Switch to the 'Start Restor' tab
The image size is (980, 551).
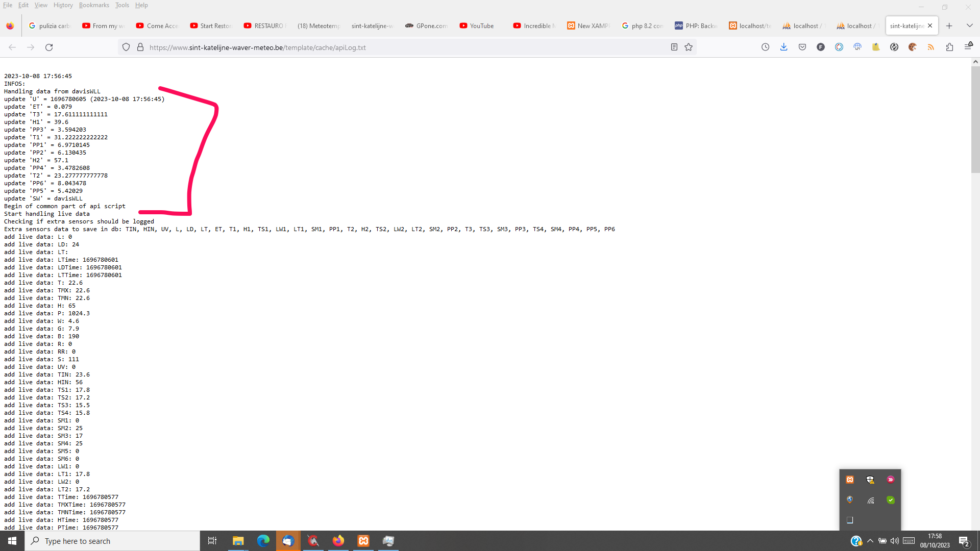211,26
